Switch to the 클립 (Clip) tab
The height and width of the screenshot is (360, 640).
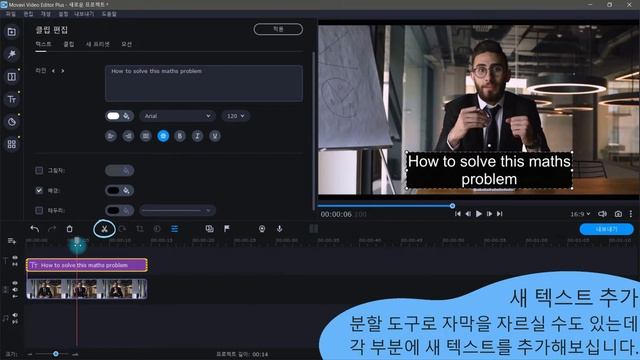click(x=69, y=44)
